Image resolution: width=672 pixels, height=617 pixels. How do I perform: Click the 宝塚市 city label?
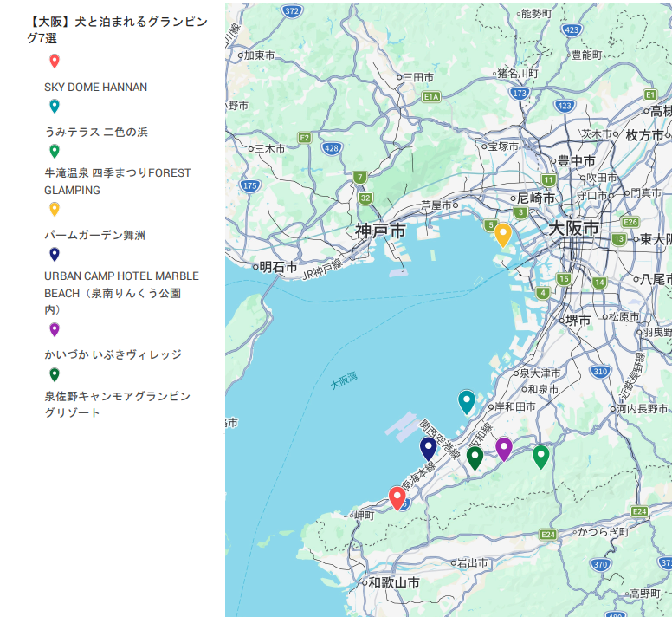[x=503, y=146]
